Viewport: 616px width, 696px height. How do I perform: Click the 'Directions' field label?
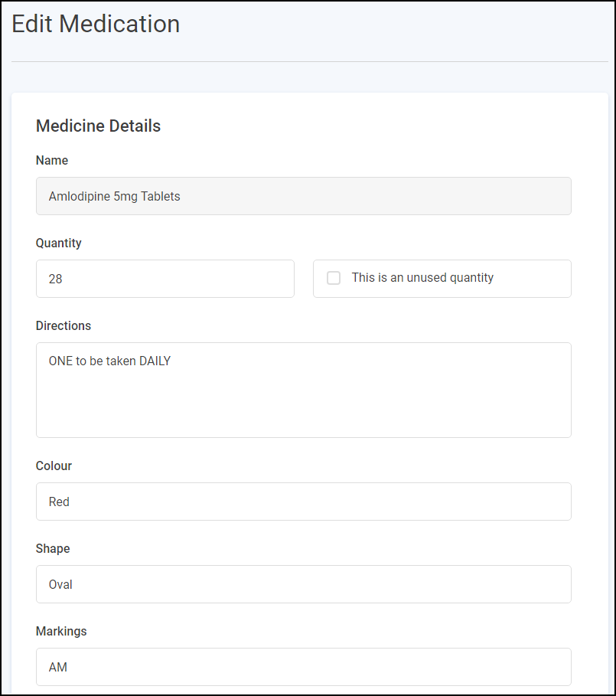coord(64,326)
